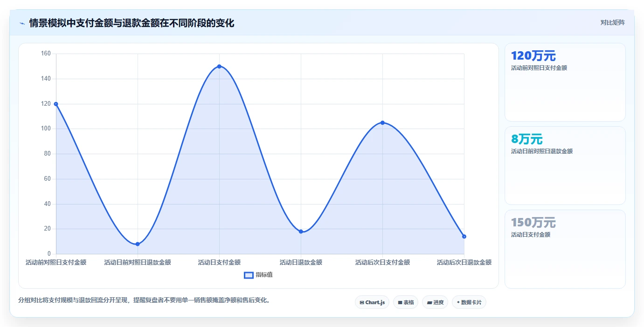This screenshot has height=327, width=644.
Task: Select the 数据卡片 tag chip
Action: tap(469, 302)
